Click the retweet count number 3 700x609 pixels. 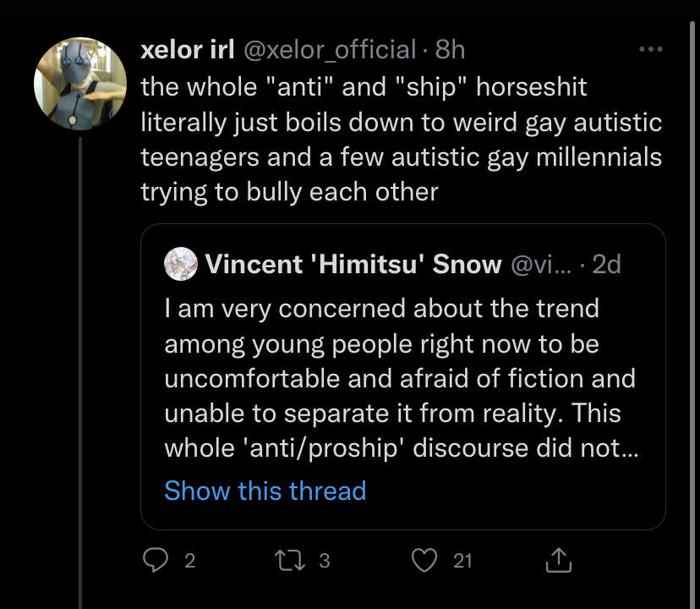(x=324, y=560)
